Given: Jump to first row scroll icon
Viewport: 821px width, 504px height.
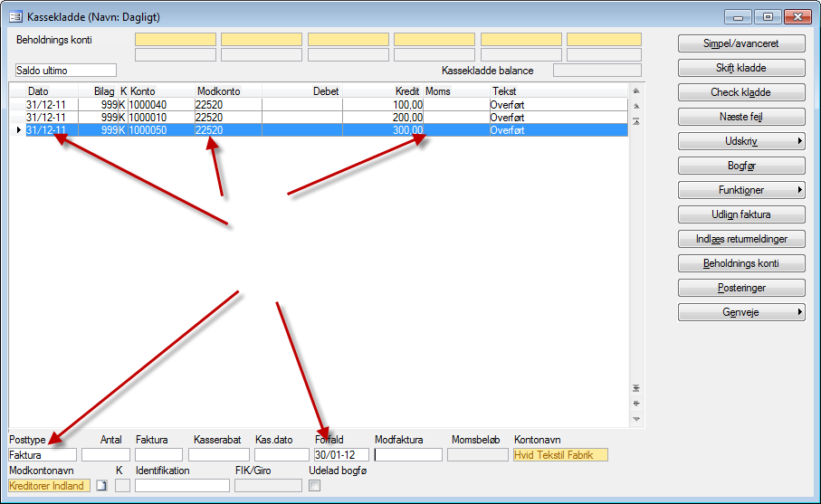Looking at the screenshot, I should (636, 121).
